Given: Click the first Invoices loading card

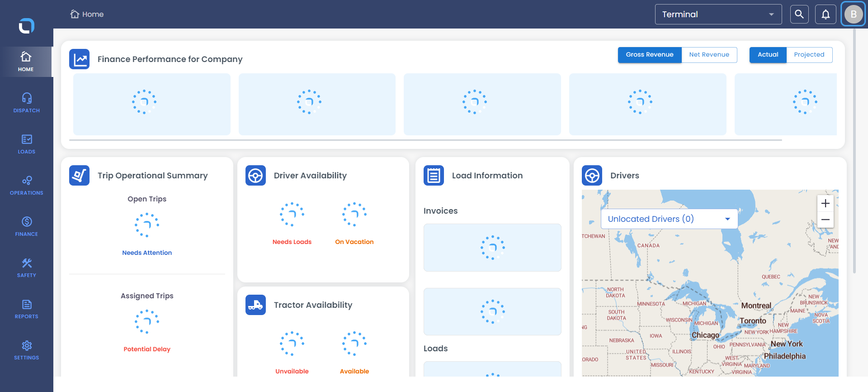Looking at the screenshot, I should (x=492, y=248).
